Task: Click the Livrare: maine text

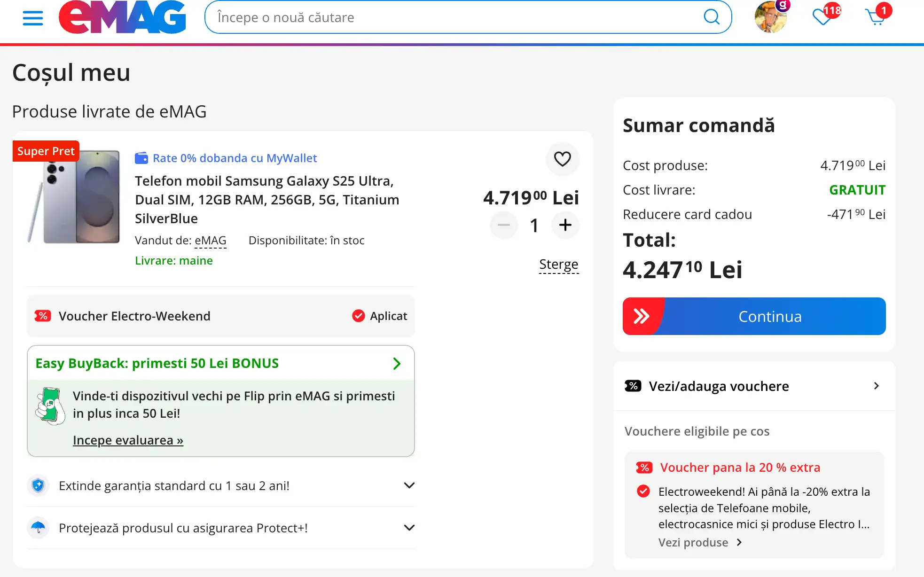Action: pos(174,261)
